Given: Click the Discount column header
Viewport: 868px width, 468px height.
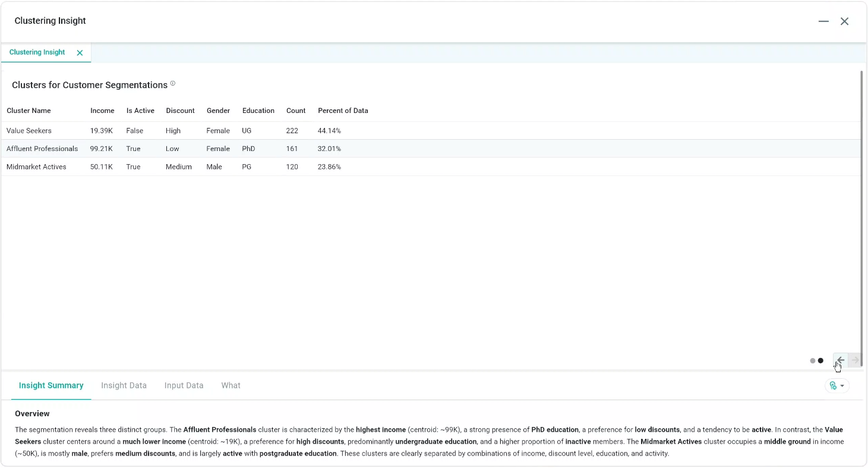Looking at the screenshot, I should coord(180,111).
